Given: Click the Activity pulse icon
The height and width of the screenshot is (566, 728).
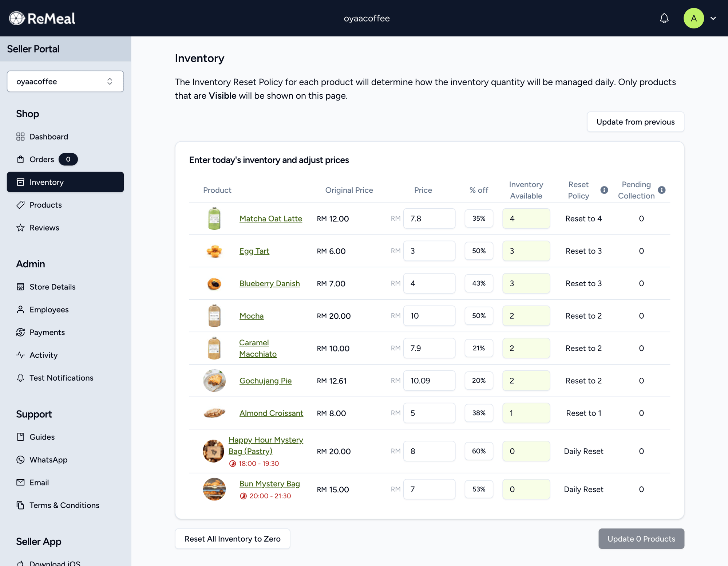Looking at the screenshot, I should [20, 355].
